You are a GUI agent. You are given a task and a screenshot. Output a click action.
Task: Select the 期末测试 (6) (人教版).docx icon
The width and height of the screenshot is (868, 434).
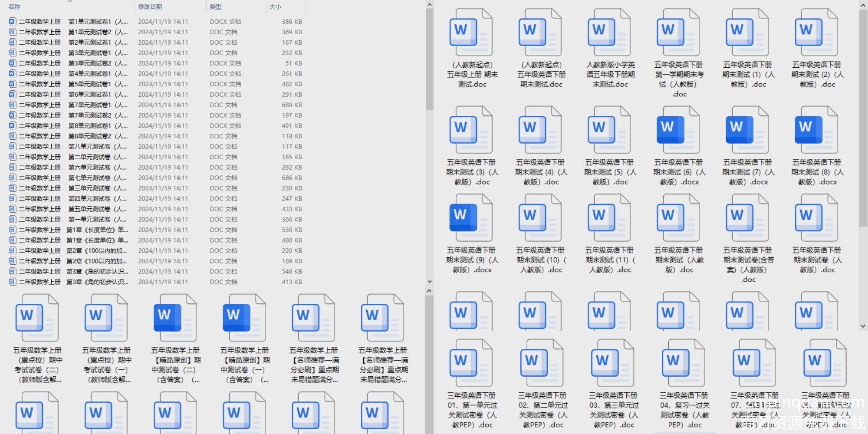click(x=678, y=131)
